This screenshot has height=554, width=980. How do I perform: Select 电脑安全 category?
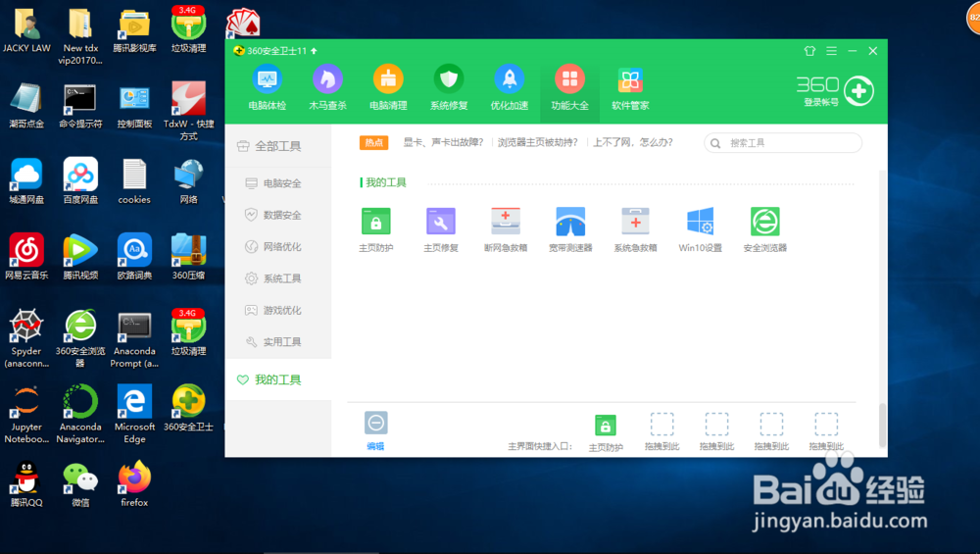(278, 183)
